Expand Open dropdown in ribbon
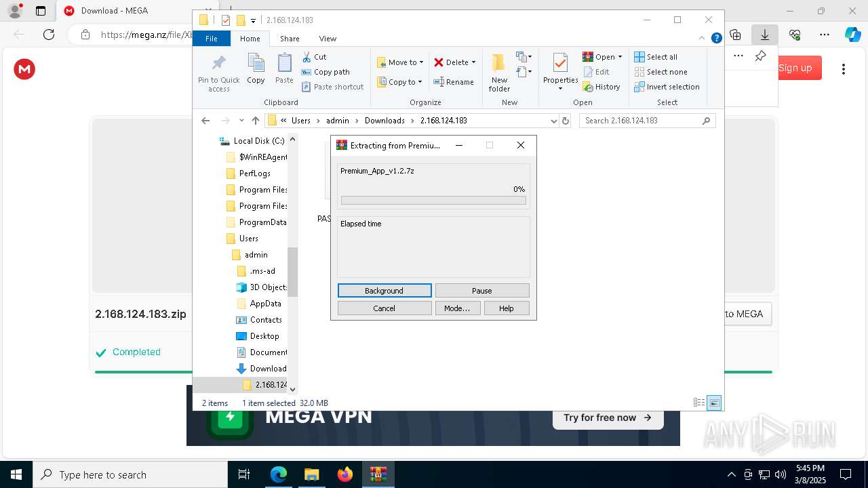Image resolution: width=868 pixels, height=488 pixels. (x=620, y=57)
